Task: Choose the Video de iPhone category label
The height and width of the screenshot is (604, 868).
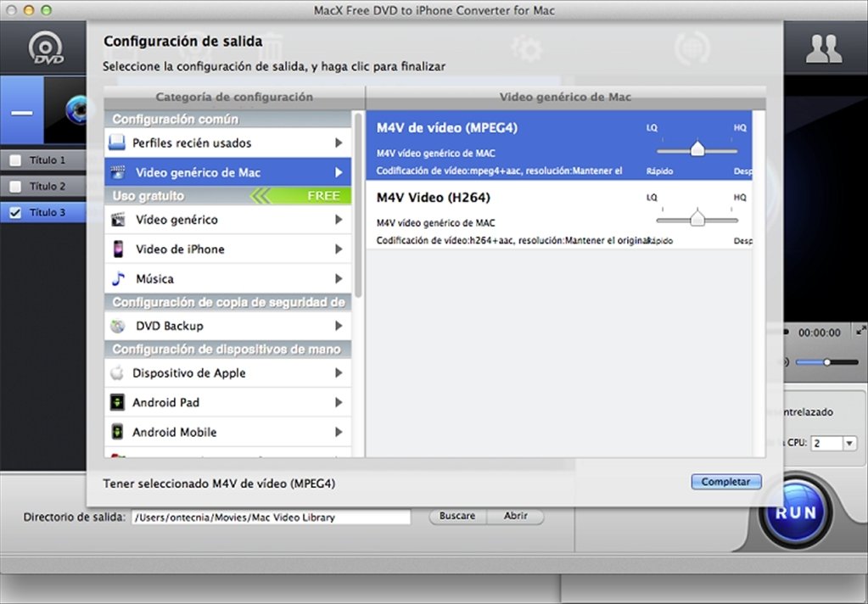Action: click(181, 249)
